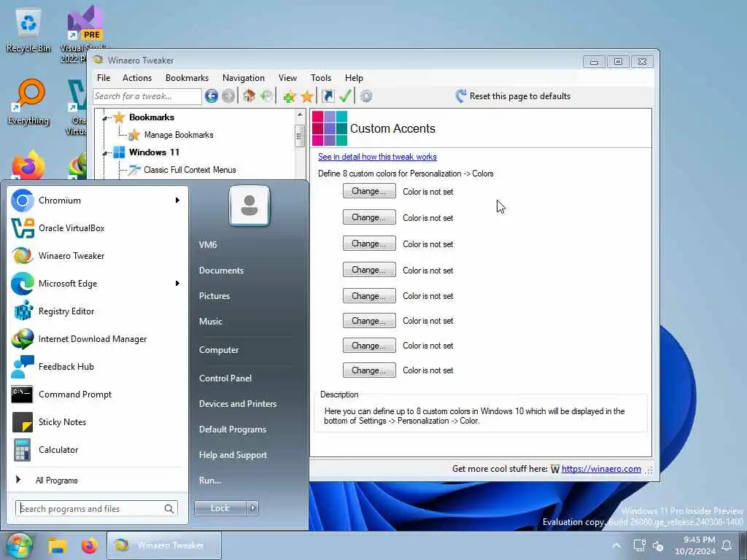Open the gear settings icon in toolbar

coord(366,96)
